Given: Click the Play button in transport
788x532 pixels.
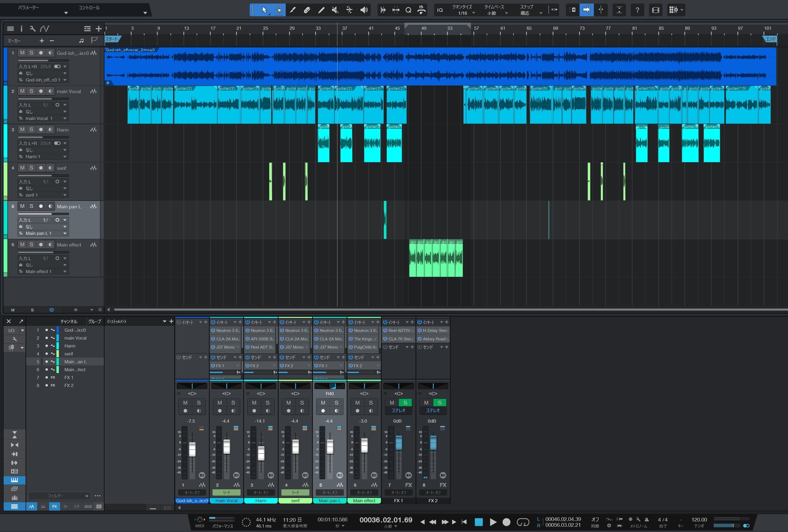Looking at the screenshot, I should (493, 522).
